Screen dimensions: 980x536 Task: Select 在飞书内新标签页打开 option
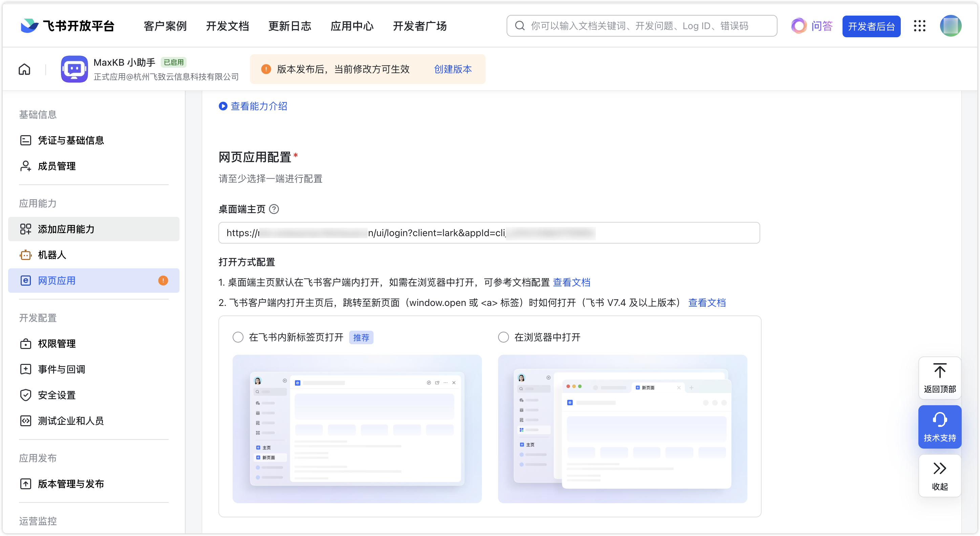point(238,337)
